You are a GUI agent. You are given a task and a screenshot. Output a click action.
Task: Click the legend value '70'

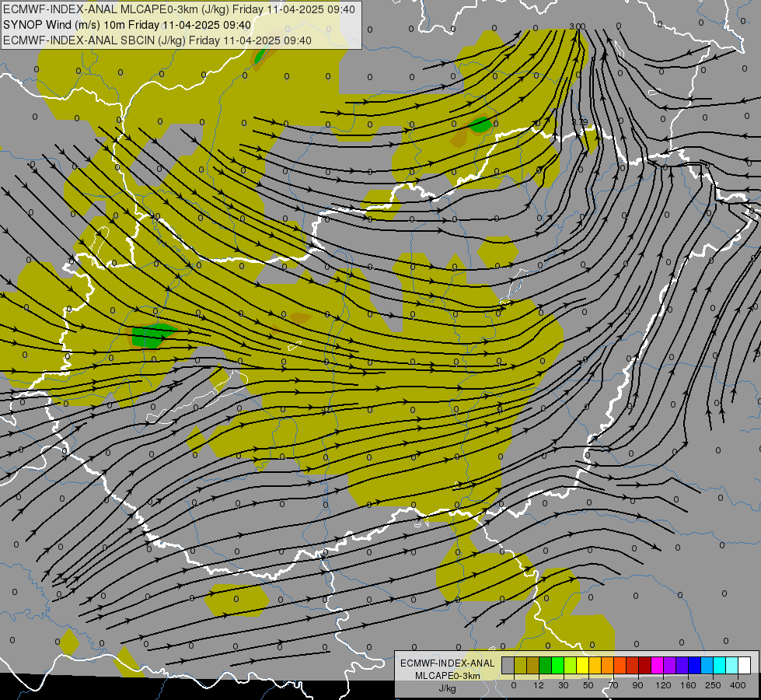pyautogui.click(x=613, y=685)
